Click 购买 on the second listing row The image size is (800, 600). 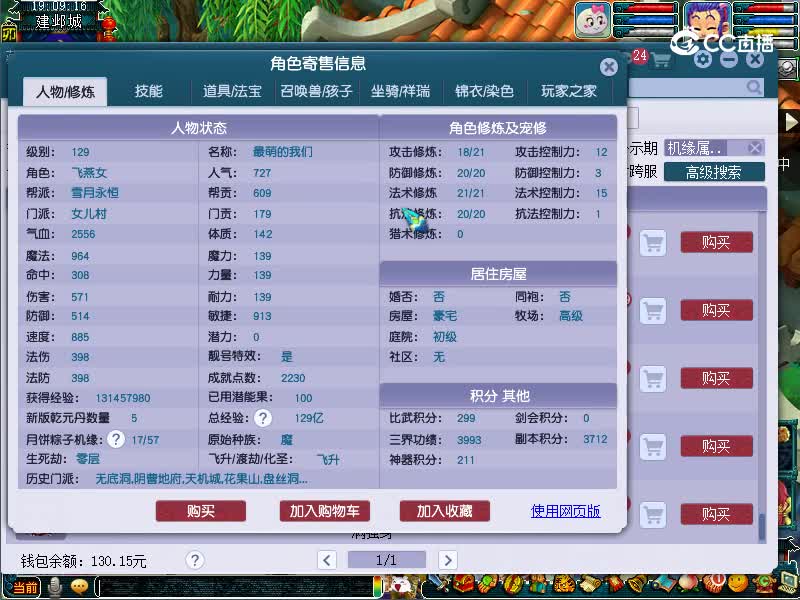716,310
